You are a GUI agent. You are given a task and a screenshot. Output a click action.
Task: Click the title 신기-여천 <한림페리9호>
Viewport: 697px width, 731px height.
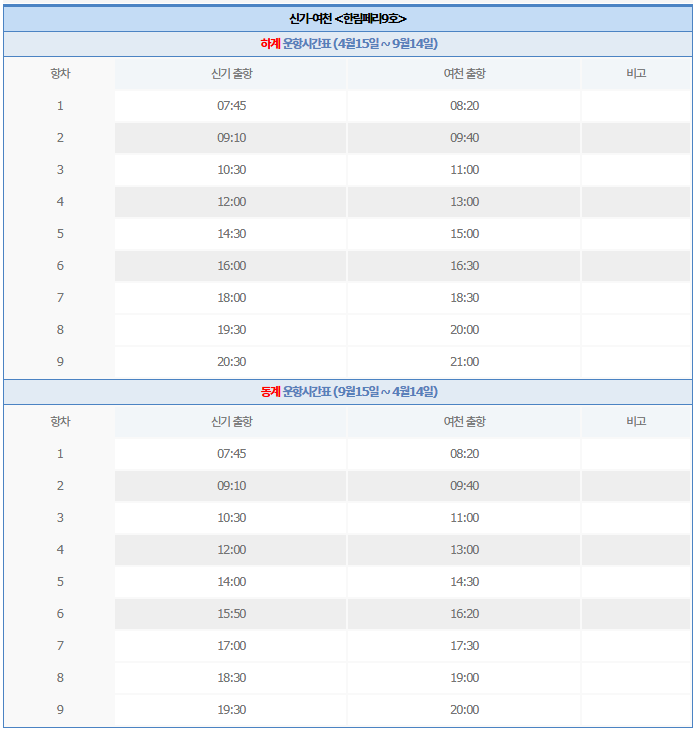tap(348, 19)
